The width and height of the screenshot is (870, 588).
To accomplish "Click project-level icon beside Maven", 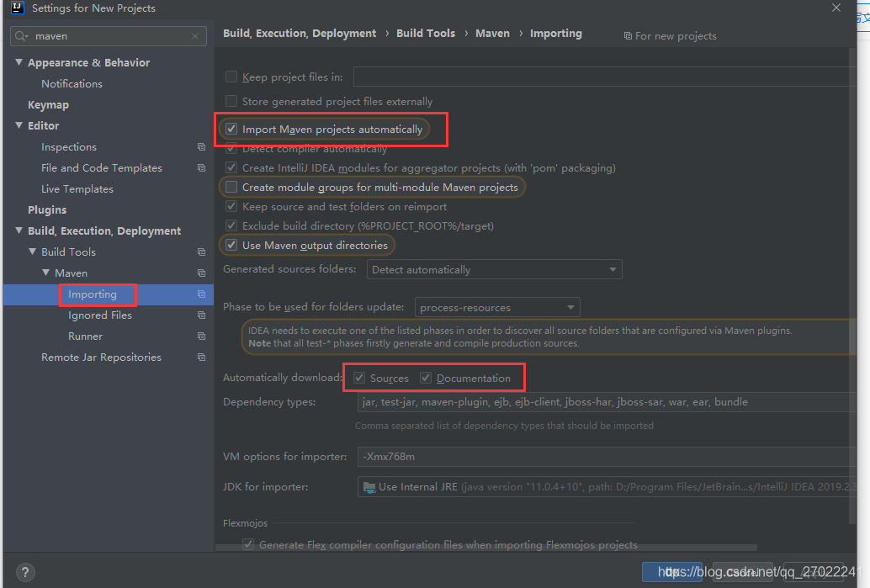I will (201, 273).
